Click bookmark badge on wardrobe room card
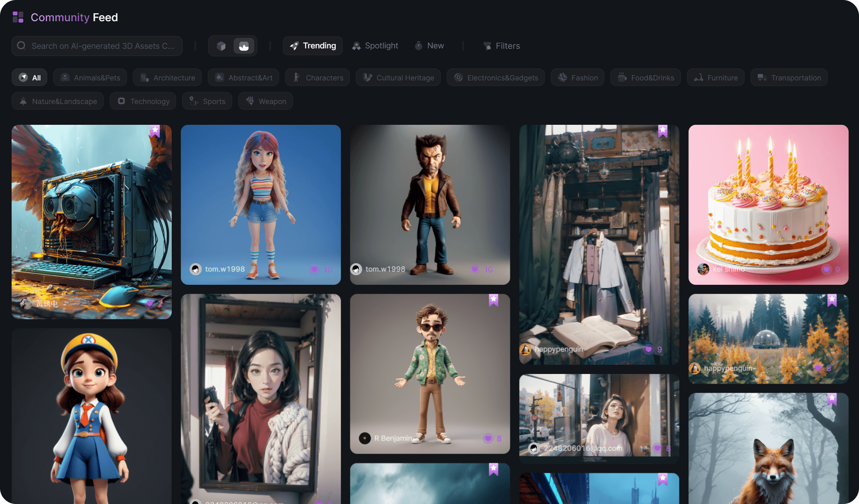The image size is (859, 504). [x=663, y=131]
